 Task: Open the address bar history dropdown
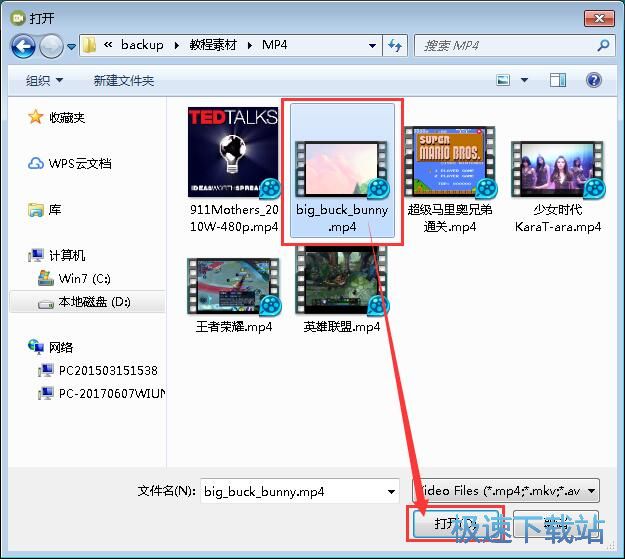tap(373, 46)
